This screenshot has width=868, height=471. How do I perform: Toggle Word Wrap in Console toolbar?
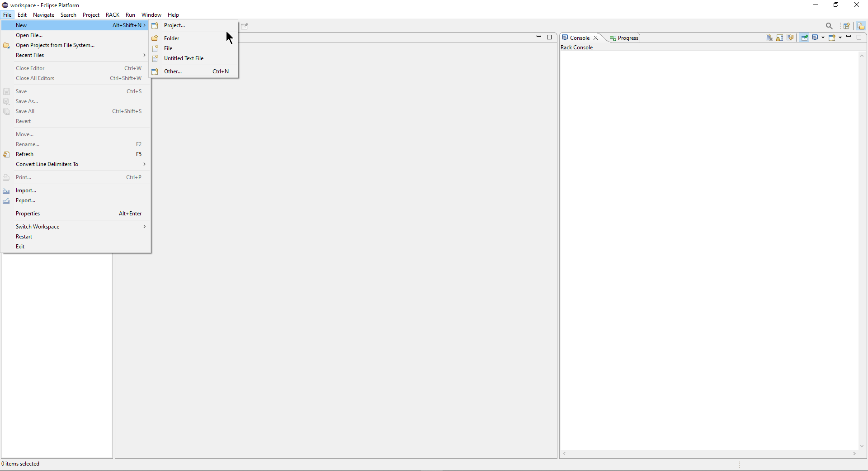tap(790, 38)
